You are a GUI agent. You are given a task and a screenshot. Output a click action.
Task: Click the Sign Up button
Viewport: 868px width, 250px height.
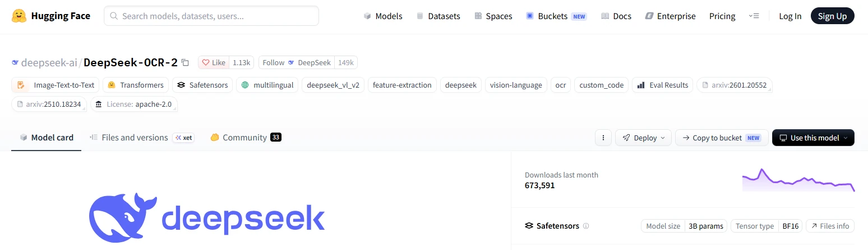pyautogui.click(x=832, y=16)
